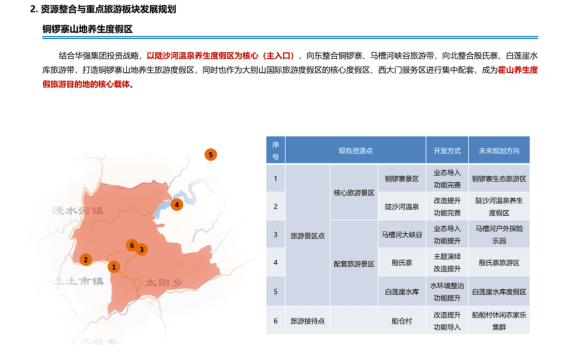Click table row number 5 cell
This screenshot has width=570, height=360.
click(x=276, y=292)
